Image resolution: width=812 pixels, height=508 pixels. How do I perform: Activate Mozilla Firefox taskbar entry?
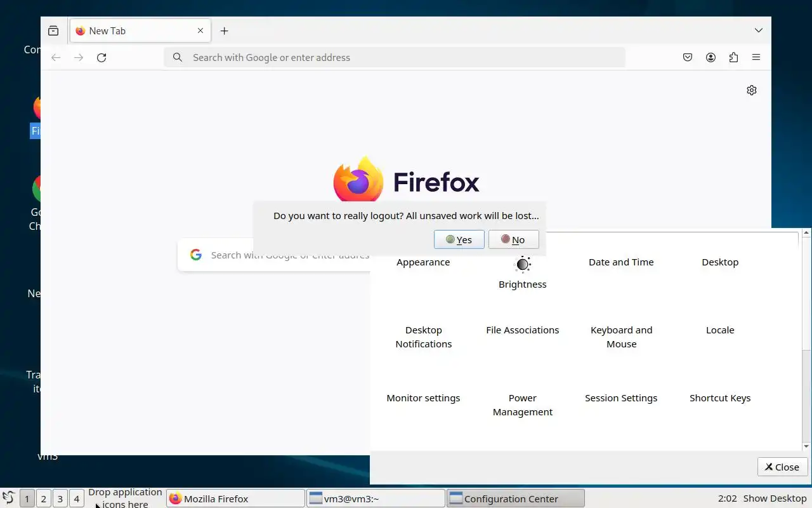pyautogui.click(x=235, y=498)
